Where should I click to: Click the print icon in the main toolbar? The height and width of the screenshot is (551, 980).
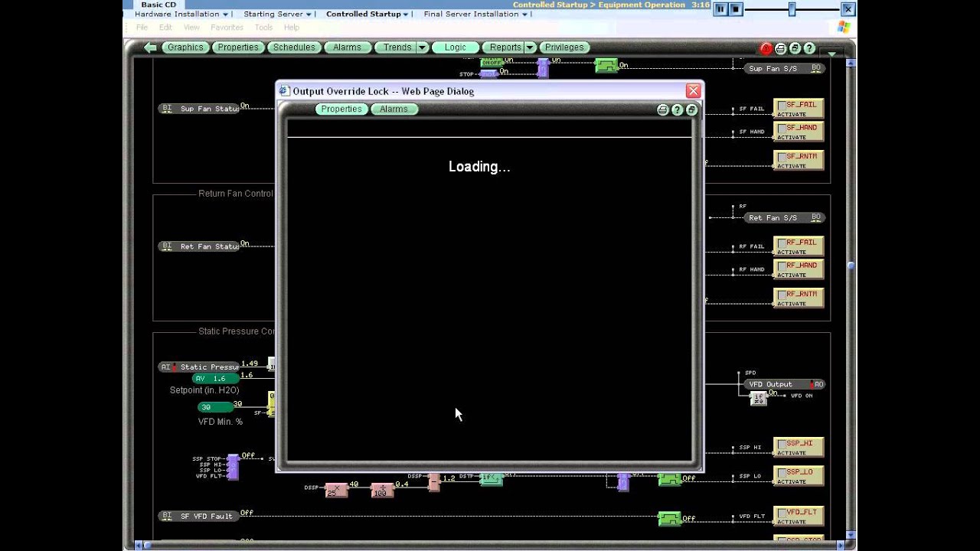coord(780,48)
